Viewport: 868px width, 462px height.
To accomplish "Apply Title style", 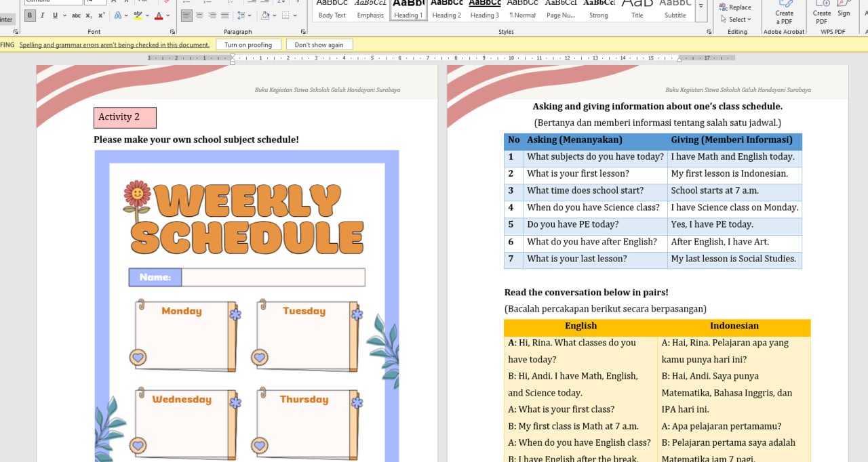I will coord(637,10).
